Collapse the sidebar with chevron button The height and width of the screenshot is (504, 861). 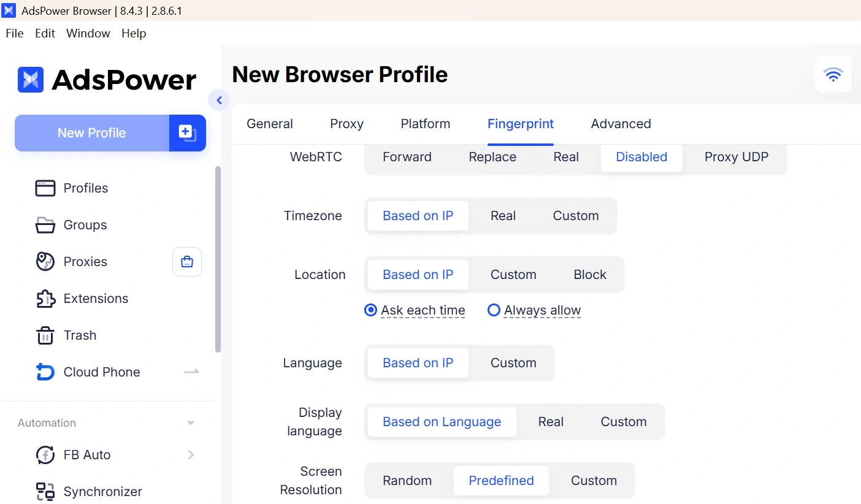pos(219,100)
